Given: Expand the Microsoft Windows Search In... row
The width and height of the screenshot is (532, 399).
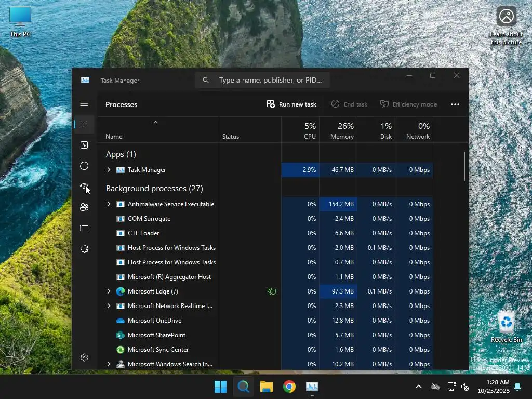Looking at the screenshot, I should 109,364.
